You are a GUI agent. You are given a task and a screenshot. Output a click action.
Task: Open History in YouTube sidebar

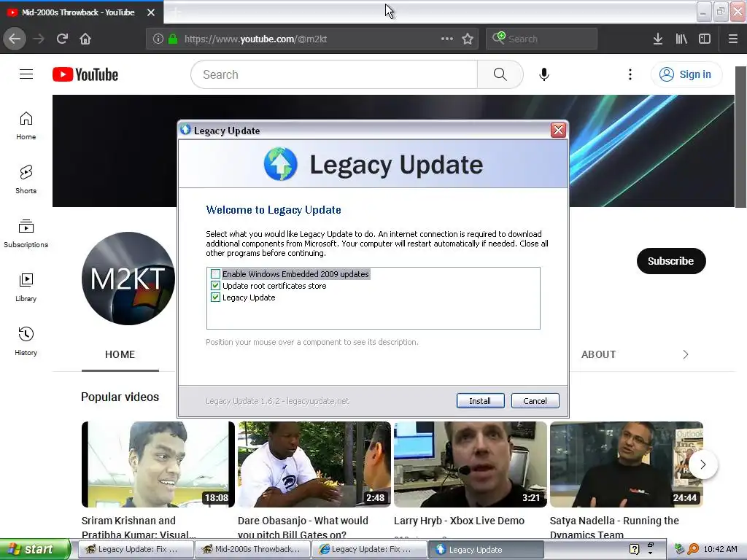coord(26,341)
